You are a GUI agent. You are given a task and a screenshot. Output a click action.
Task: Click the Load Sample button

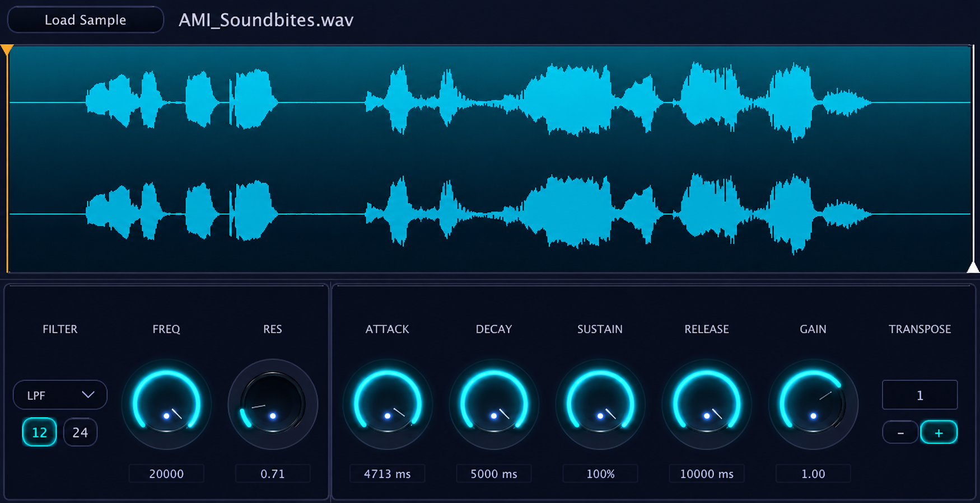click(85, 20)
